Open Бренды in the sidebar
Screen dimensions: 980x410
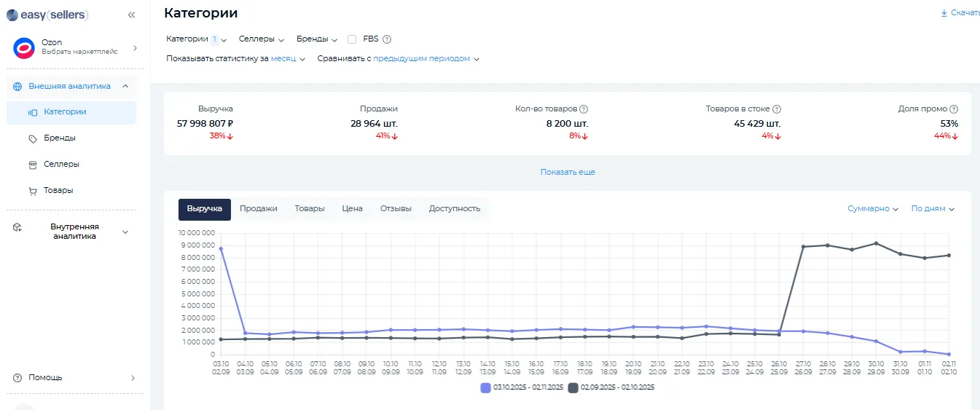59,138
